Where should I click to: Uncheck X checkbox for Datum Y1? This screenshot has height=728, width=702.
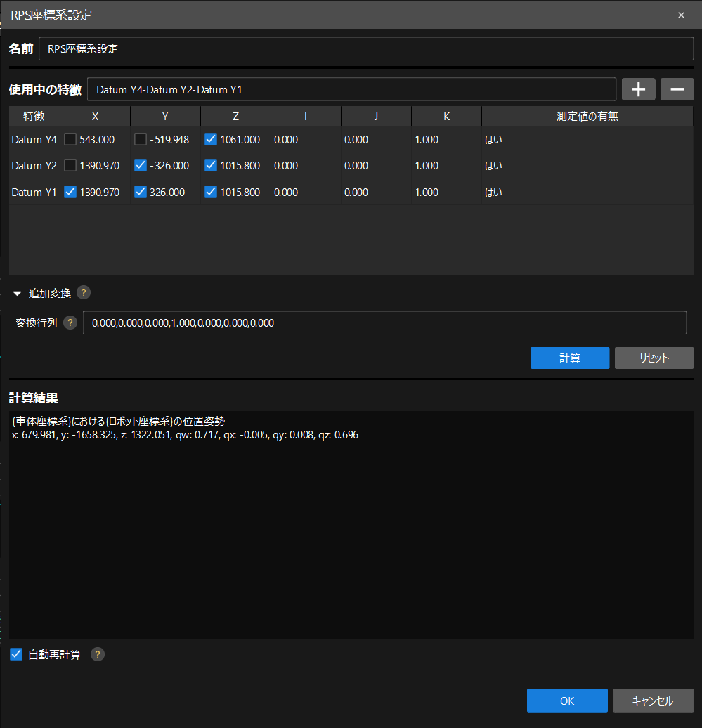70,192
